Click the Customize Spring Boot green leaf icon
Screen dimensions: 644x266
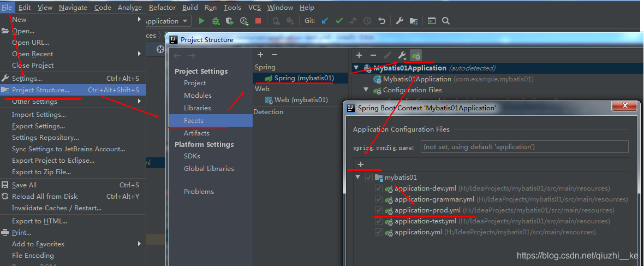click(x=416, y=55)
